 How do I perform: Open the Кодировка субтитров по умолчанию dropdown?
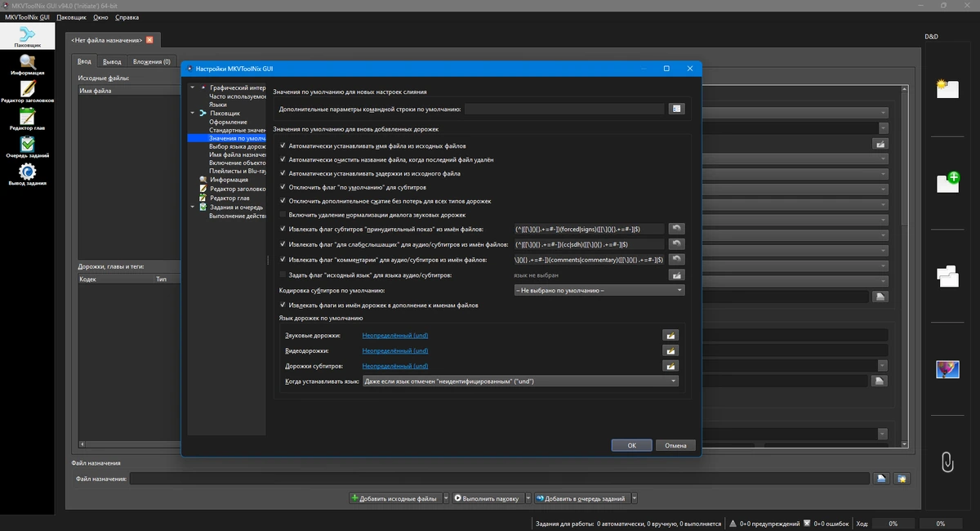599,290
